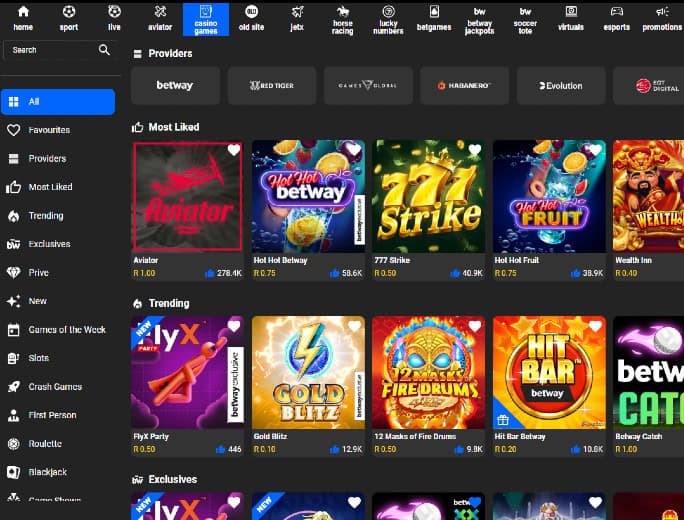This screenshot has width=684, height=520.
Task: Open the home tab in top navigation
Action: tap(23, 19)
